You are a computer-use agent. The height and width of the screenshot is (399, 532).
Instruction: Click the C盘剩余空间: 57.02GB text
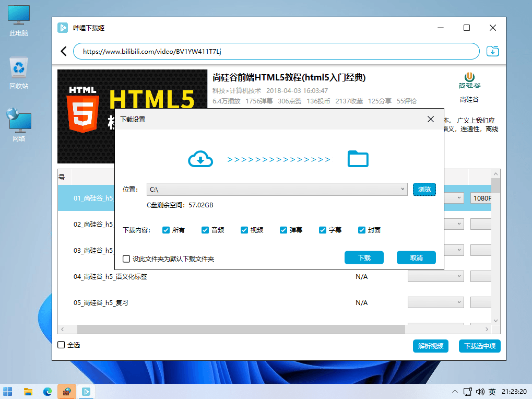pyautogui.click(x=180, y=205)
